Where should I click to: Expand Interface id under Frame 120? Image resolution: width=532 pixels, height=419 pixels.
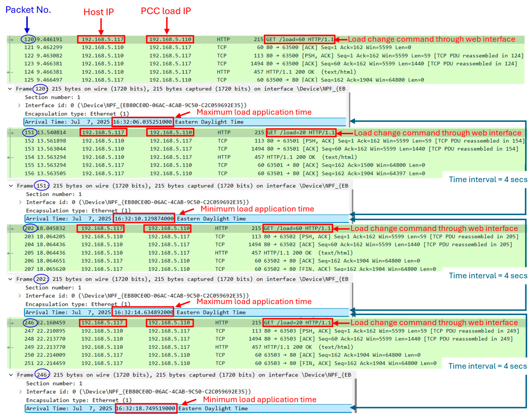click(19, 105)
